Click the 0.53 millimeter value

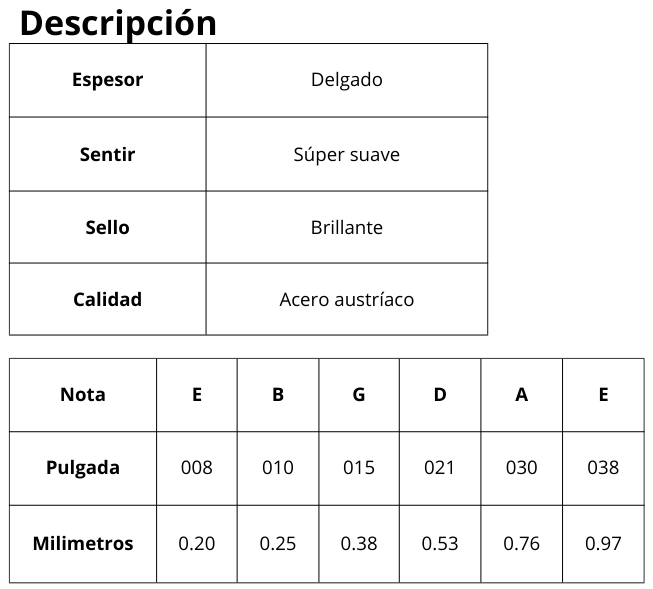click(x=440, y=544)
